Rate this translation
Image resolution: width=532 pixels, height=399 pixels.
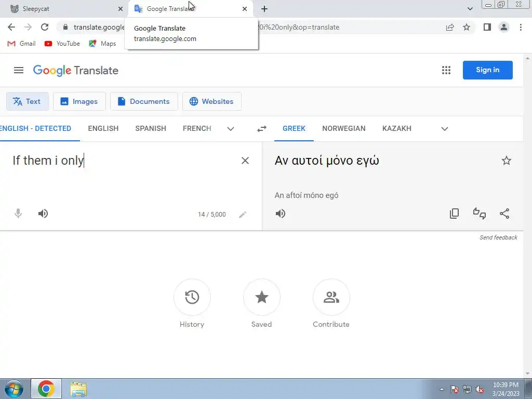[480, 214]
